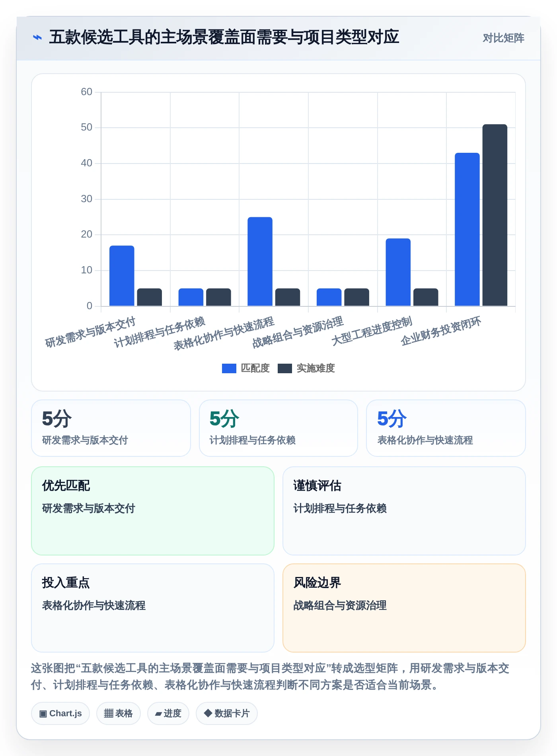Click the diamond icon in 数据卡片 chip
557x756 pixels.
tap(208, 713)
